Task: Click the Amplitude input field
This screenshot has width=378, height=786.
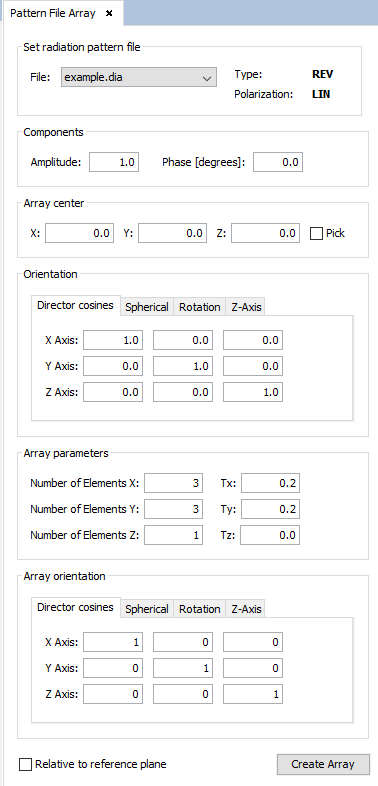Action: point(114,162)
